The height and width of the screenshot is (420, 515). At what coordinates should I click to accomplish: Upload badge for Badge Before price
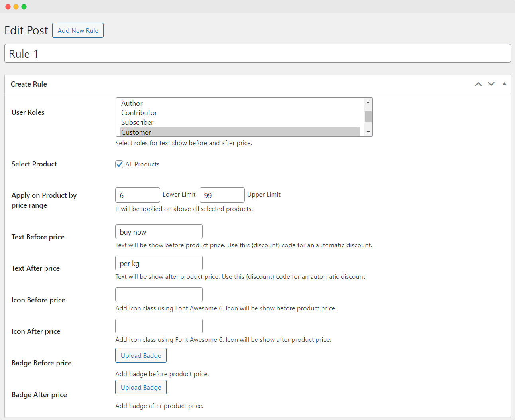point(141,355)
